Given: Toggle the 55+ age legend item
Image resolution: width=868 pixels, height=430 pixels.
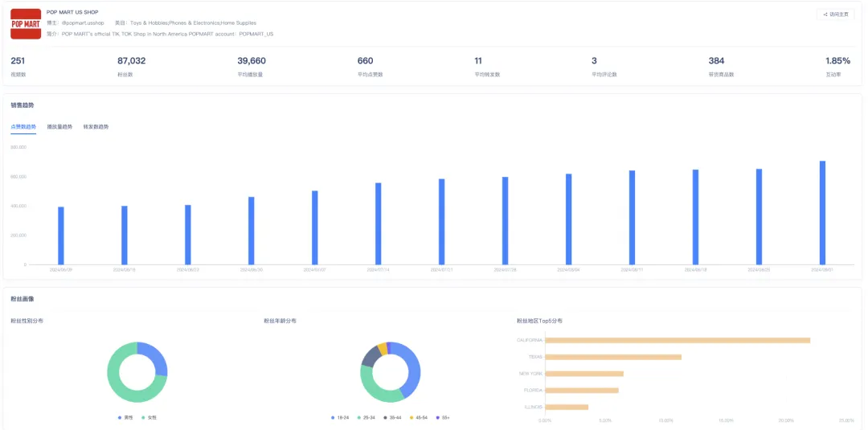Looking at the screenshot, I should point(443,417).
